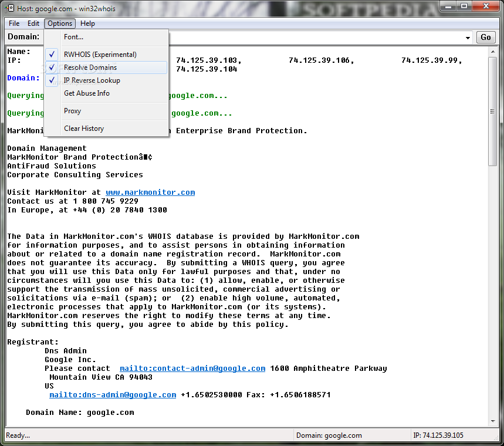504x446 pixels.
Task: Click the IP address 74.125.39.99
Action: (429, 60)
